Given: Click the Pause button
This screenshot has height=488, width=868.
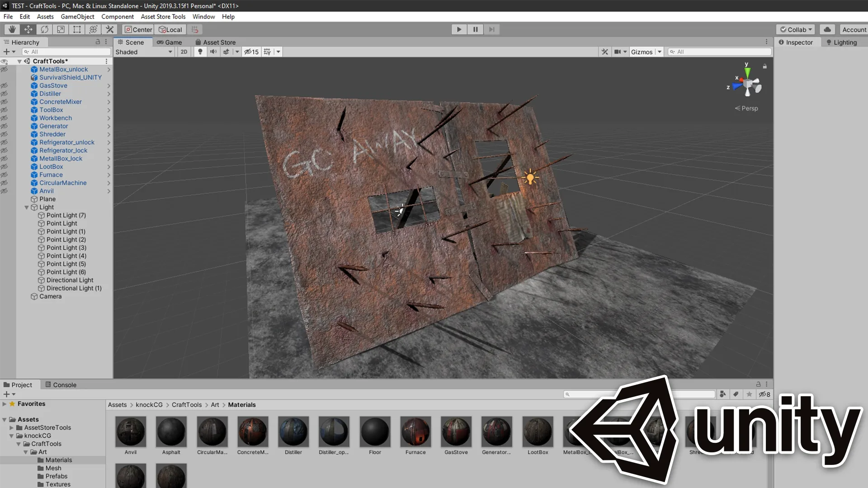Looking at the screenshot, I should (x=476, y=29).
